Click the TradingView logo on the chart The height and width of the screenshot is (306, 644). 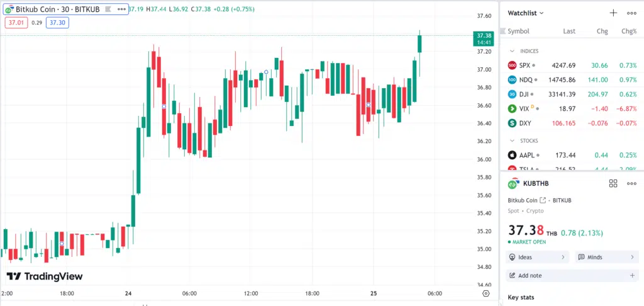(45, 276)
